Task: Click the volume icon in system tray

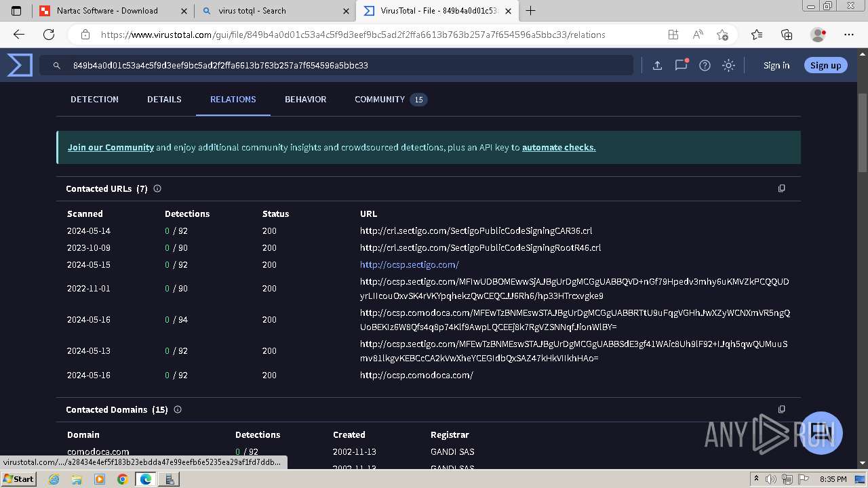Action: click(x=770, y=479)
